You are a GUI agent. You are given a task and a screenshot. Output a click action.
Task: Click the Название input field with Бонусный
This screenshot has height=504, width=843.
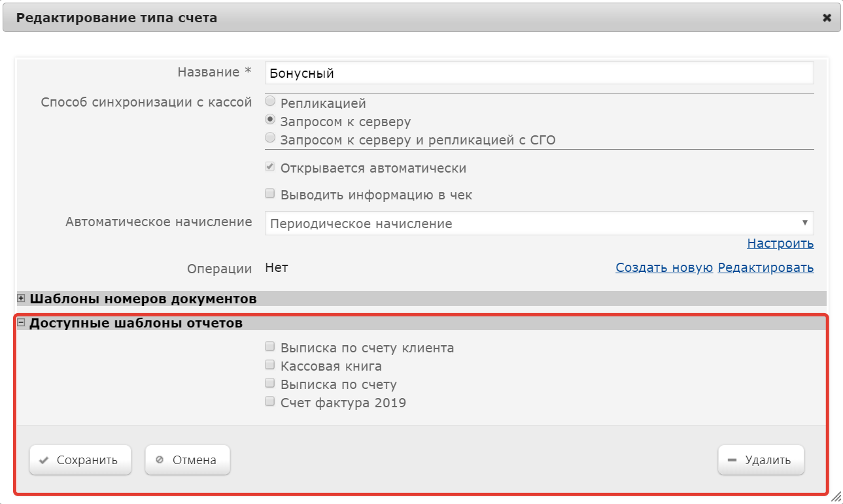(x=539, y=73)
